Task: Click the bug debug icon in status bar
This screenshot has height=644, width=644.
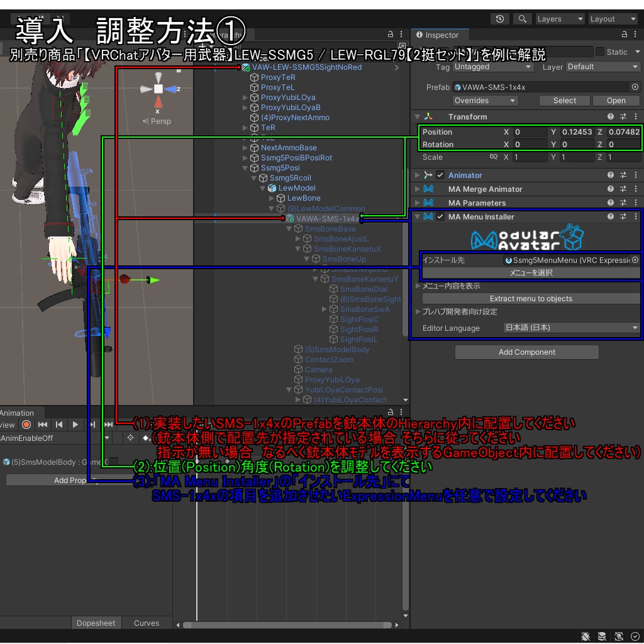Action: tap(586, 636)
